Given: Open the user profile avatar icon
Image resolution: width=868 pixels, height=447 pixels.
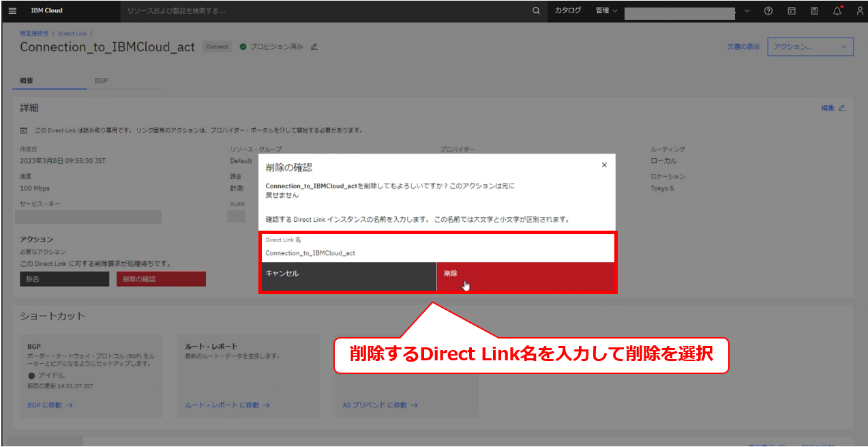Looking at the screenshot, I should (859, 11).
